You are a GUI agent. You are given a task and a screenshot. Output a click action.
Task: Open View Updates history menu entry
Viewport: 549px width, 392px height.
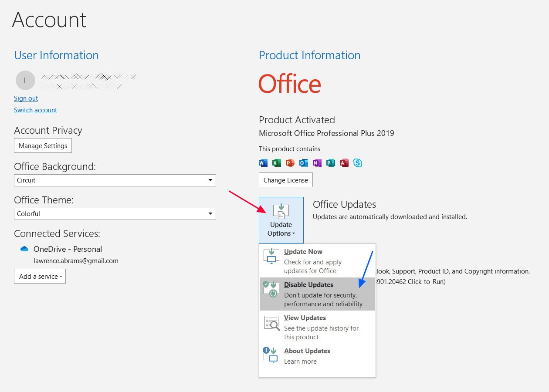(x=317, y=327)
